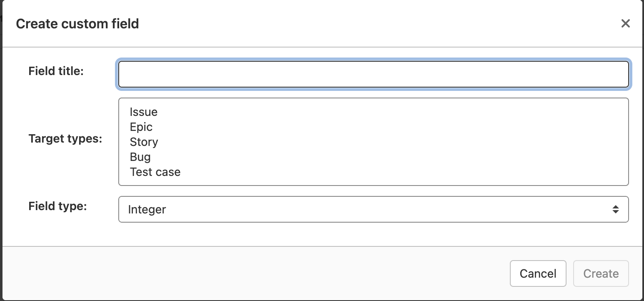The width and height of the screenshot is (644, 301).
Task: Click the up-down arrows on Field type selector
Action: click(x=615, y=209)
